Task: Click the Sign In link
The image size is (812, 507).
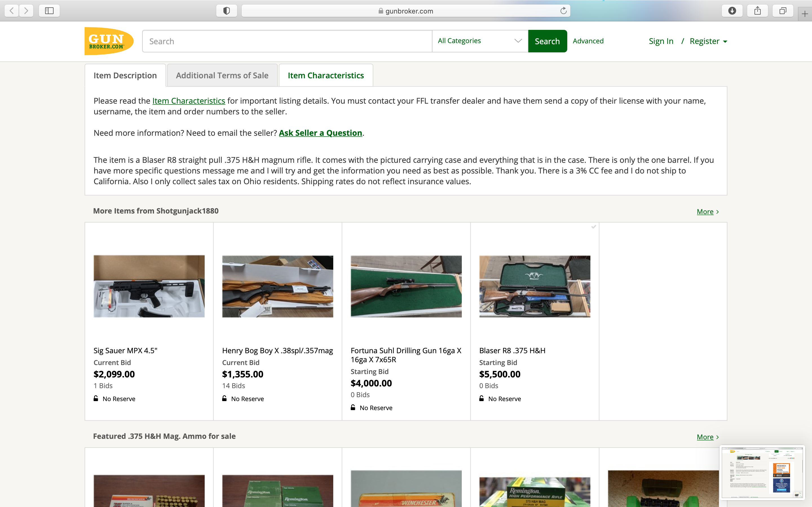Action: pyautogui.click(x=661, y=41)
